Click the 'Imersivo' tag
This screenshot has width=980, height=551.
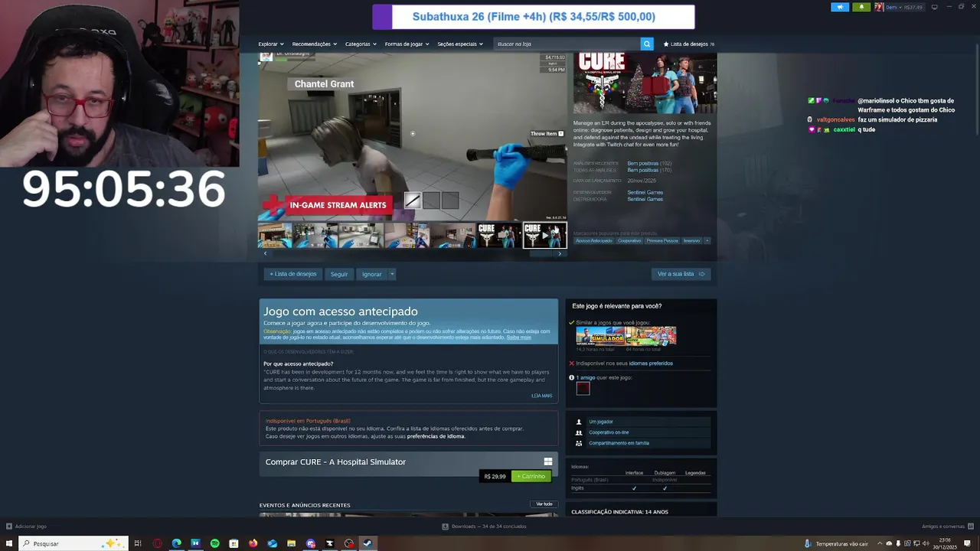(691, 241)
